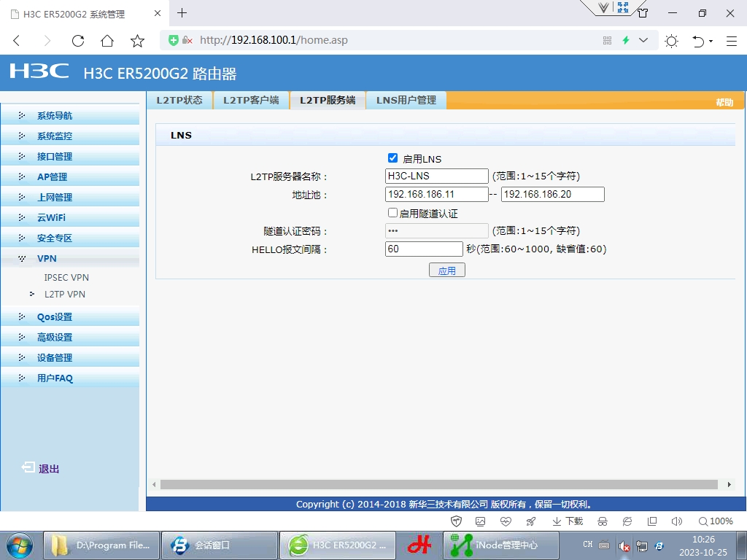This screenshot has height=560, width=747.
Task: Click the QR code icon in address bar
Action: (607, 41)
